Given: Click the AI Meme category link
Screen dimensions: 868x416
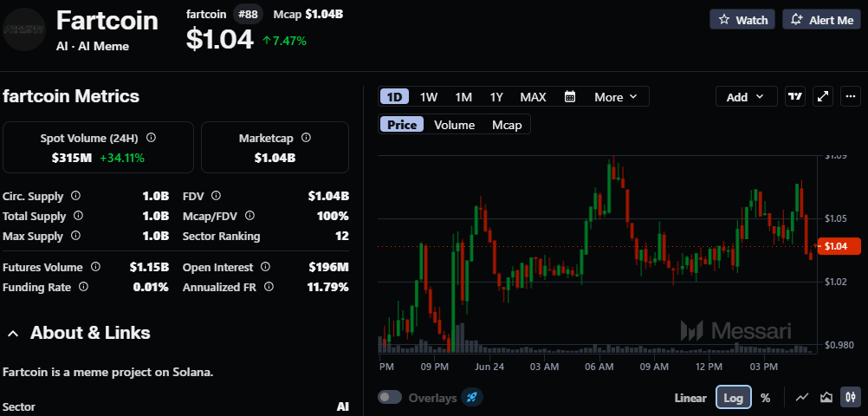Looking at the screenshot, I should pos(103,47).
